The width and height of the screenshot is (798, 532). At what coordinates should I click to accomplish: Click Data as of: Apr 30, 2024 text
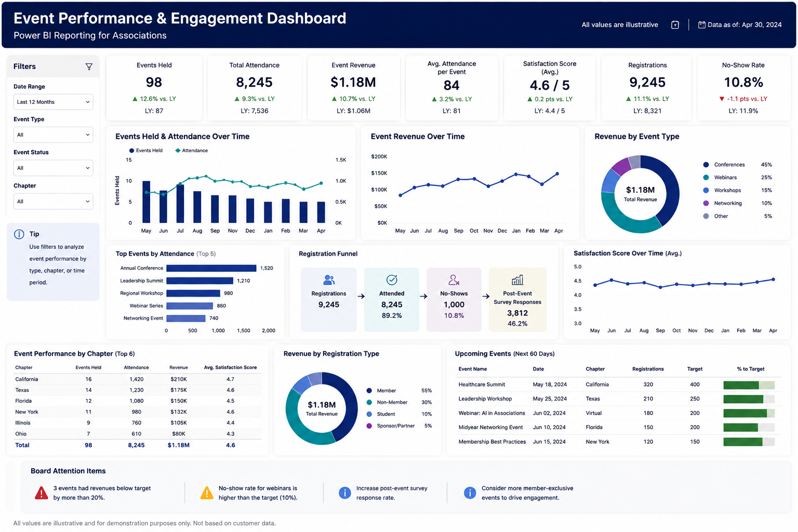coord(744,25)
